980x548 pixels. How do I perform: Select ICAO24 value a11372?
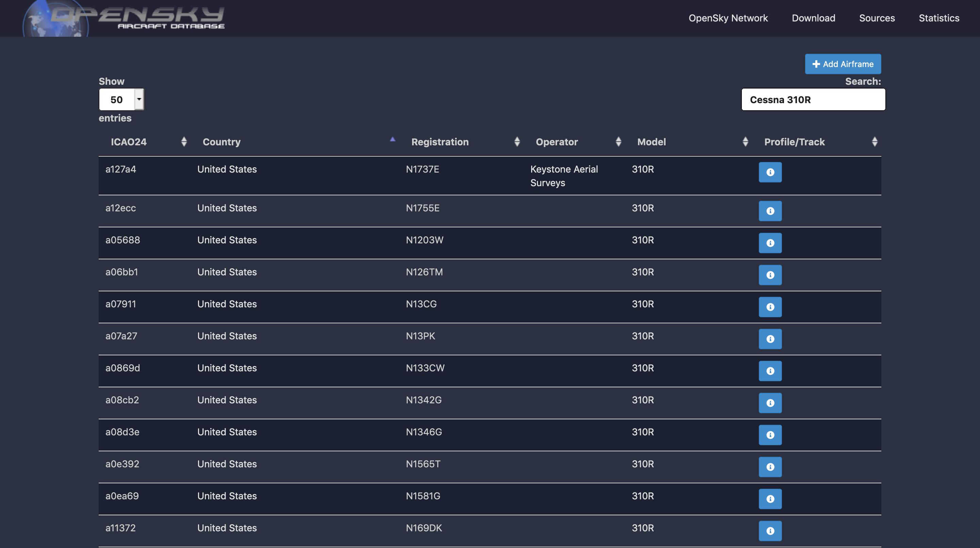[x=120, y=528]
